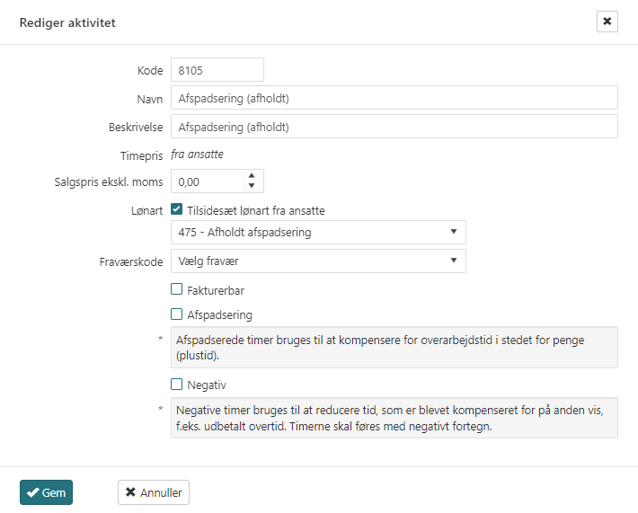This screenshot has width=638, height=513.
Task: Decrease Salgspris with the down arrow
Action: pyautogui.click(x=252, y=187)
